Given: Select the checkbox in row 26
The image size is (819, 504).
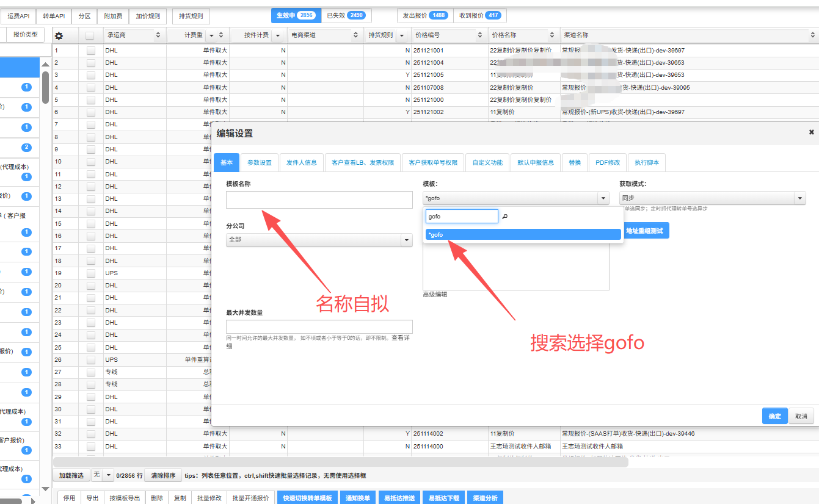Looking at the screenshot, I should [x=90, y=360].
